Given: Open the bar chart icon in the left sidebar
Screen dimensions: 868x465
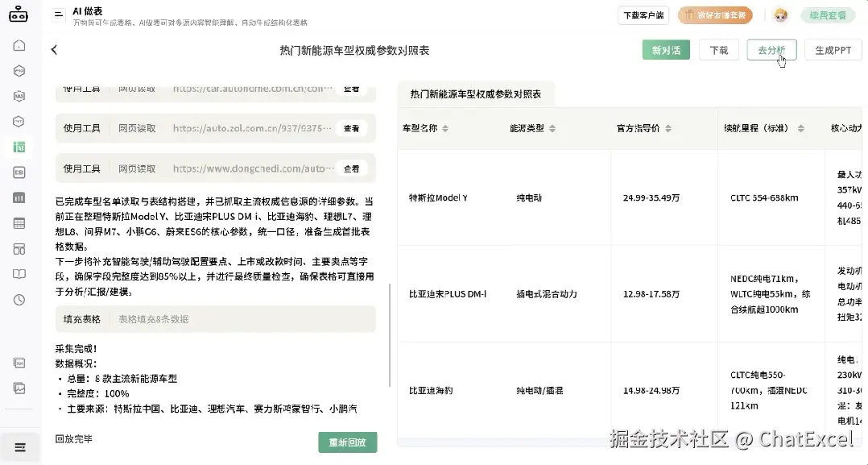Looking at the screenshot, I should 19,197.
